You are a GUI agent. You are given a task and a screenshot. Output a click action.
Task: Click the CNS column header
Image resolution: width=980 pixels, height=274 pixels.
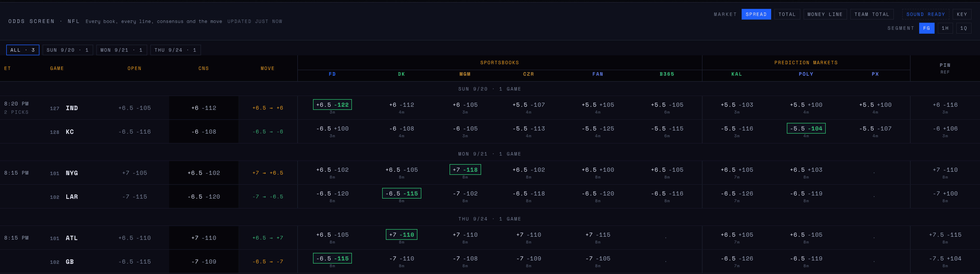tap(204, 68)
